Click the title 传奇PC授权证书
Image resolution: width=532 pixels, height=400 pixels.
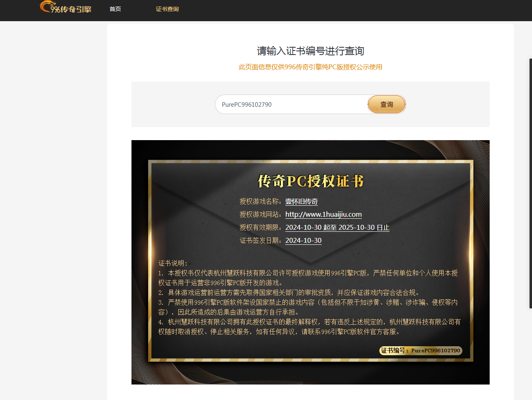point(310,181)
